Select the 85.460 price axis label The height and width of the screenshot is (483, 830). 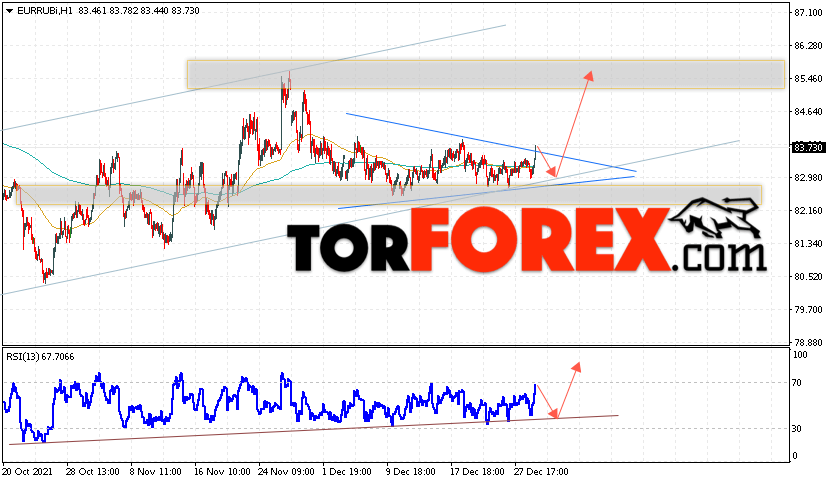pyautogui.click(x=808, y=79)
